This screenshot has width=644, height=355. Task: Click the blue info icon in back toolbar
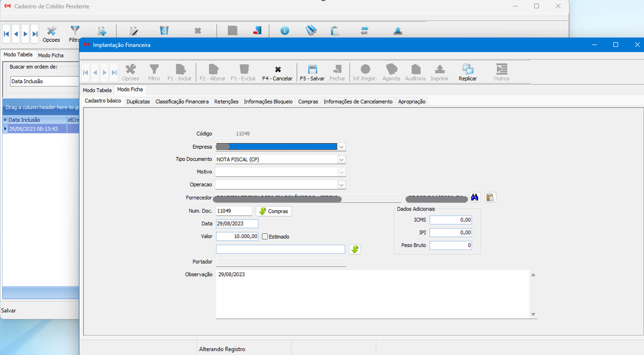[x=284, y=31]
